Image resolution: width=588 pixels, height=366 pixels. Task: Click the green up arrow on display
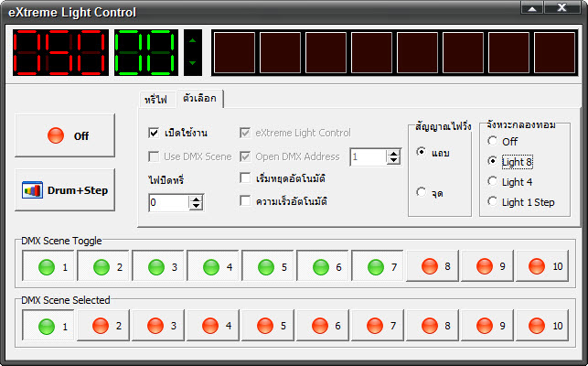(x=193, y=40)
